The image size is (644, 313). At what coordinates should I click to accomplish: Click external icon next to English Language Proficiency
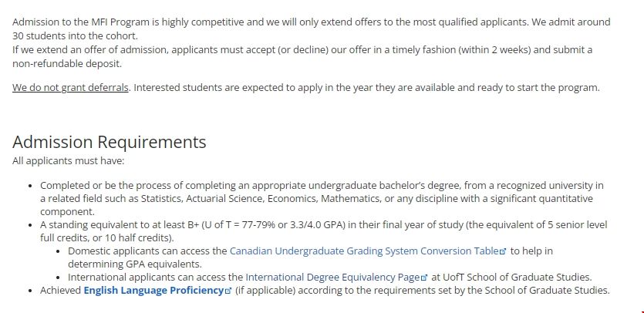click(x=228, y=291)
